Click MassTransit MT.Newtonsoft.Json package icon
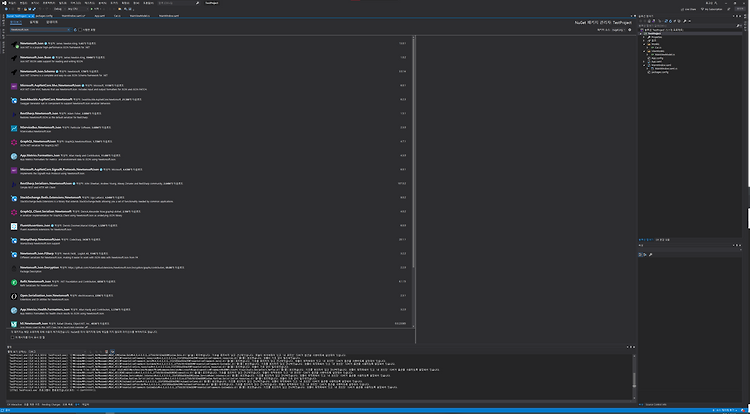 [x=14, y=325]
